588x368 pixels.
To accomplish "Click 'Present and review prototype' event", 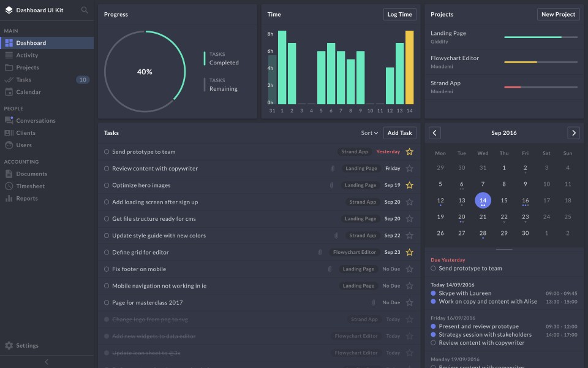I will click(x=504, y=326).
